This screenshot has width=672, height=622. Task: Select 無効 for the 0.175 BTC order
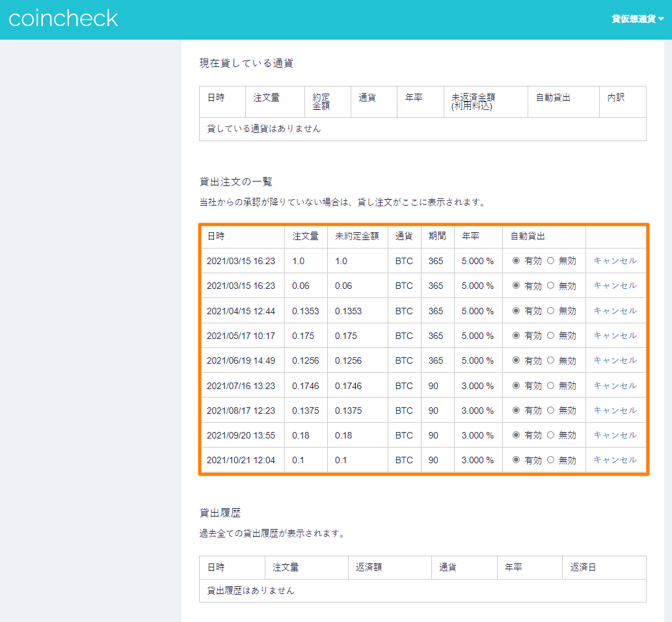[x=551, y=336]
